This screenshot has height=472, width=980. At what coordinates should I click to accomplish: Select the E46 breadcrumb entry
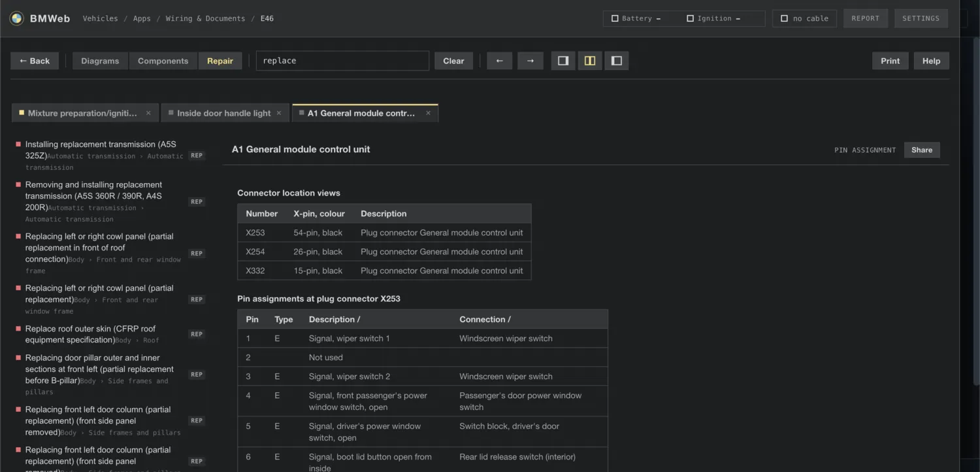tap(267, 19)
